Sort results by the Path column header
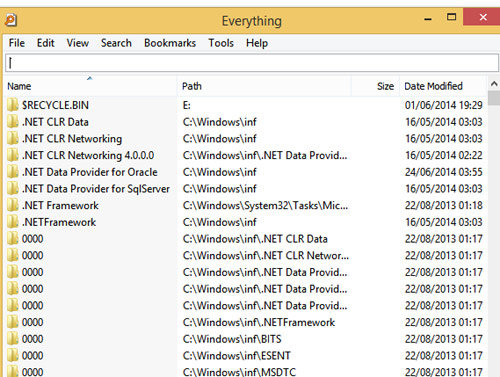Viewport: 500px width, 377px height. click(264, 86)
